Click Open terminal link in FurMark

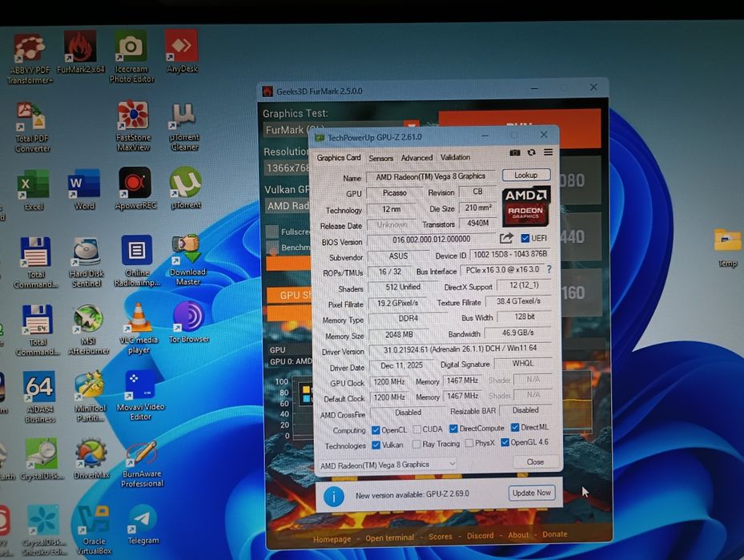tap(389, 538)
